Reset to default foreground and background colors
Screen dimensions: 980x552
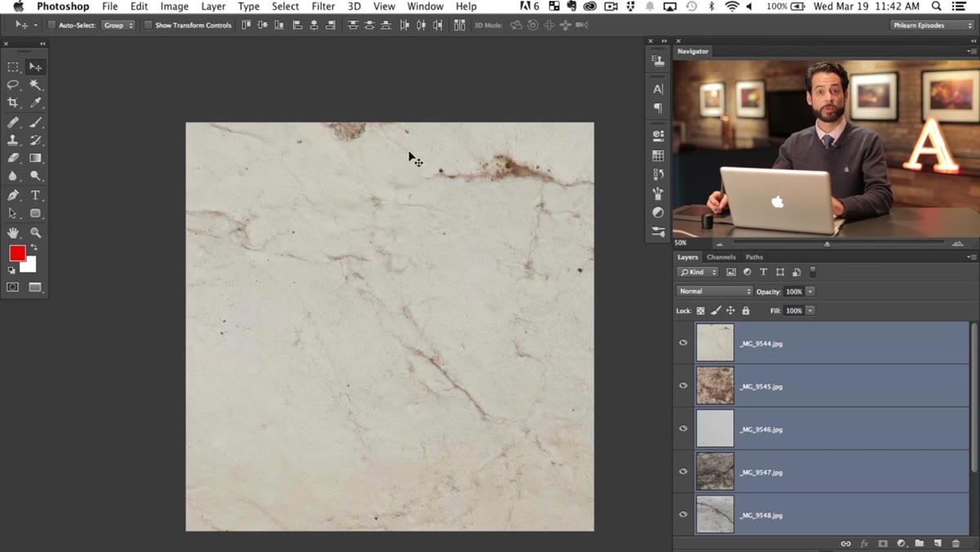tap(11, 270)
